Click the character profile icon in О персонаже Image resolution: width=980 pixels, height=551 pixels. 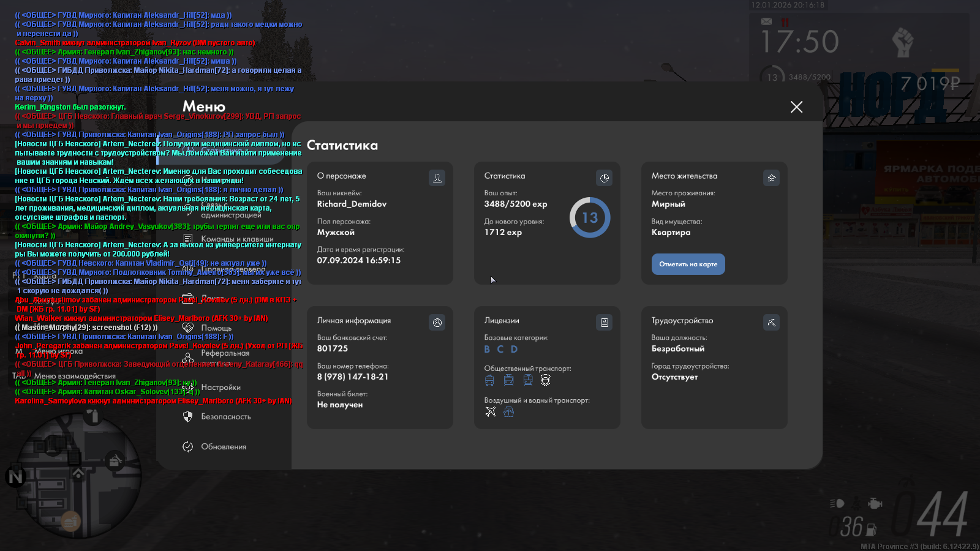(x=437, y=178)
